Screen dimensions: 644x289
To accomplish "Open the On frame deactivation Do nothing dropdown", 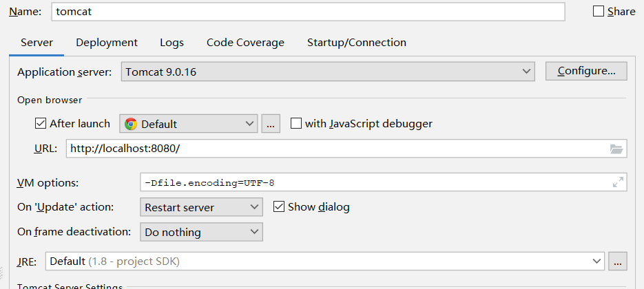I will [x=201, y=233].
